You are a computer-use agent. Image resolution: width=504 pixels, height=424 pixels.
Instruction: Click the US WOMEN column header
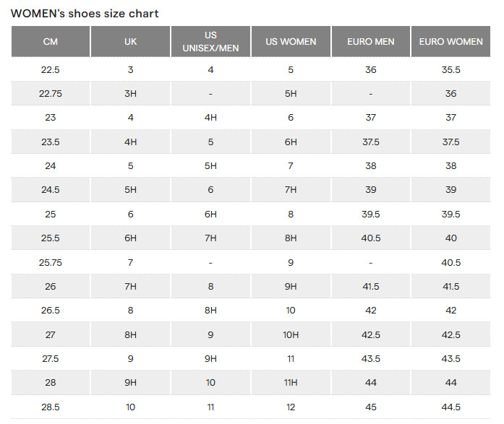tap(291, 41)
